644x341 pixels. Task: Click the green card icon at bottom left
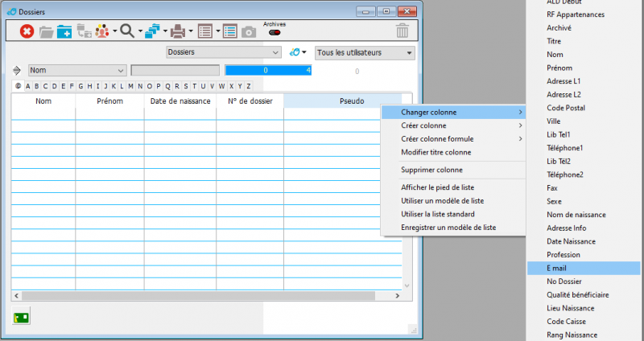22,318
